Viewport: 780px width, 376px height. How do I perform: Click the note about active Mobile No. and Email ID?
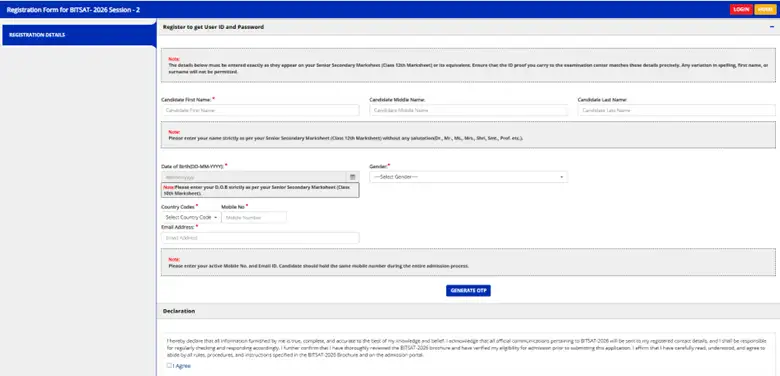pyautogui.click(x=318, y=266)
